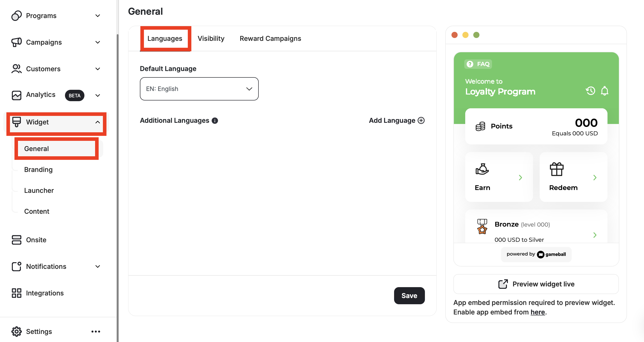
Task: Click the Widget paint-roller icon
Action: pos(16,122)
